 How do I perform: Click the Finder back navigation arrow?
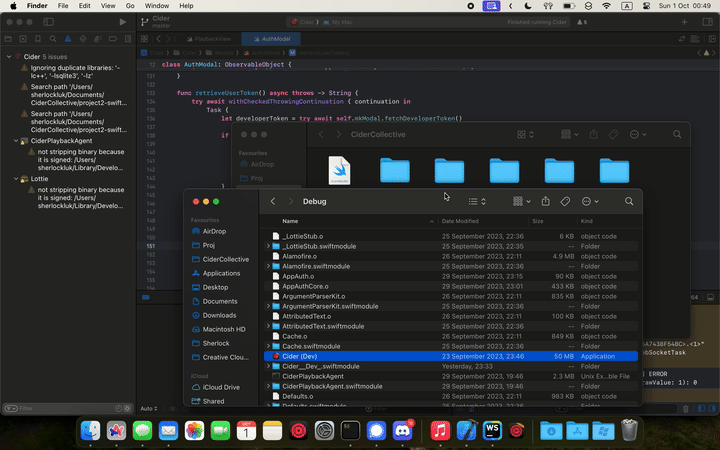click(x=273, y=201)
